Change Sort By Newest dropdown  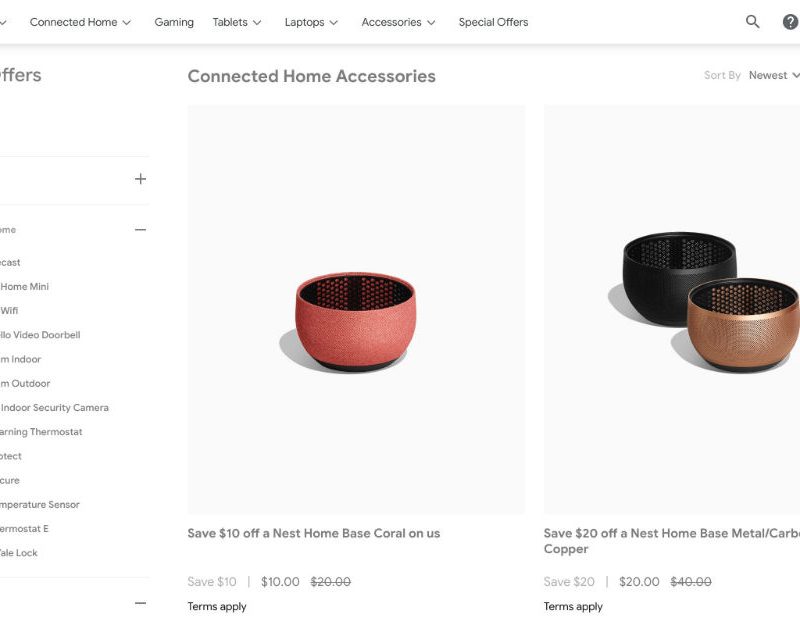click(x=774, y=75)
